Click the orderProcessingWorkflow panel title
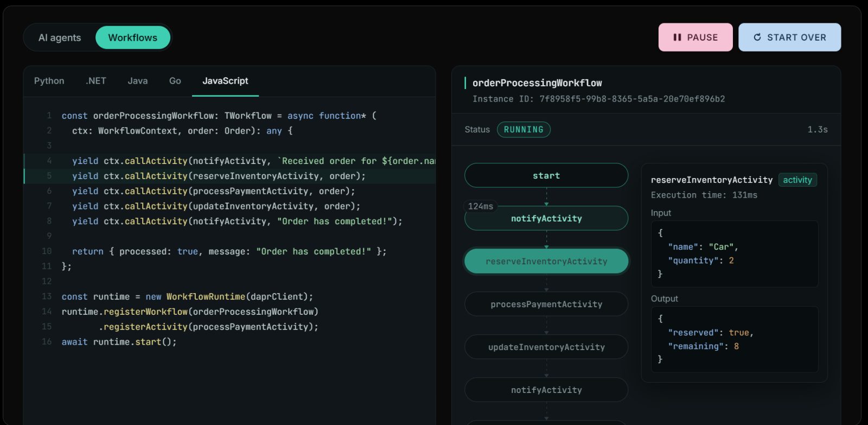 pyautogui.click(x=537, y=83)
